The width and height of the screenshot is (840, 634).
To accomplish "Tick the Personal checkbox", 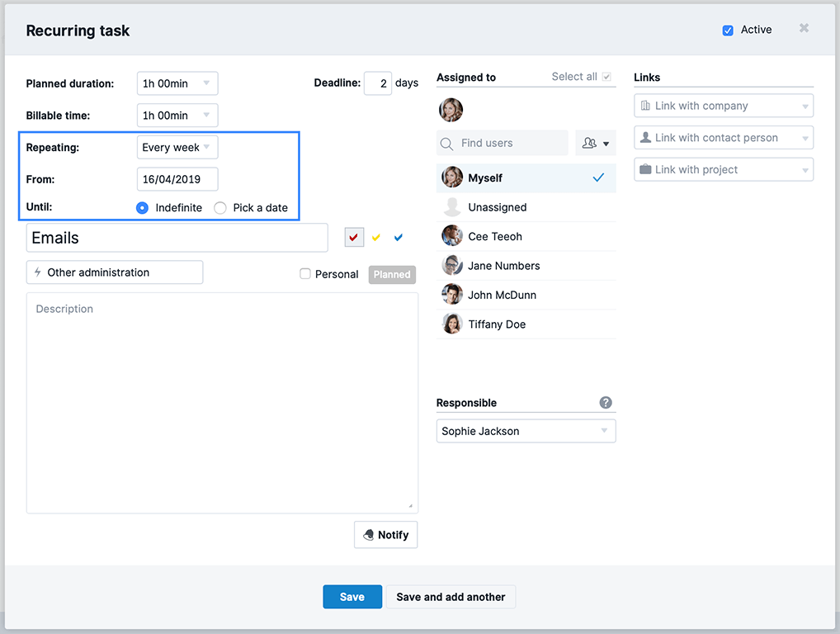I will pos(304,274).
